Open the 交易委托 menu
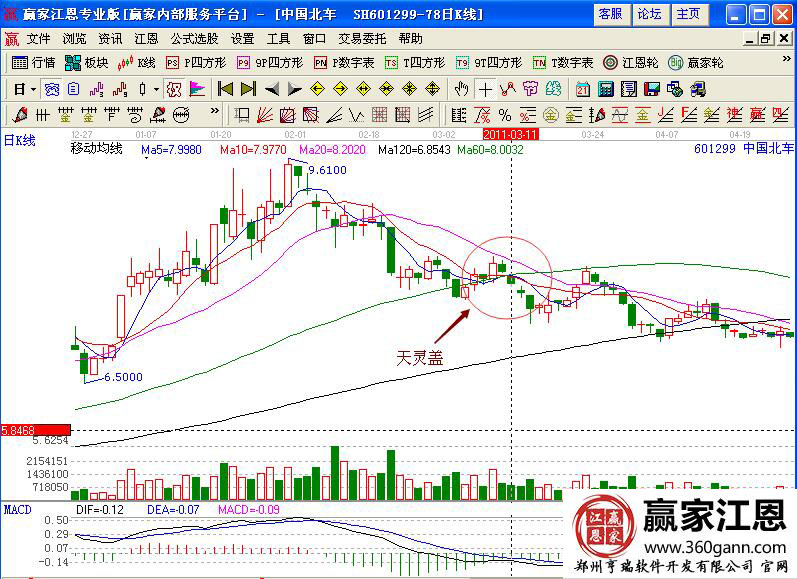Screen dimensions: 797x579 (360, 39)
